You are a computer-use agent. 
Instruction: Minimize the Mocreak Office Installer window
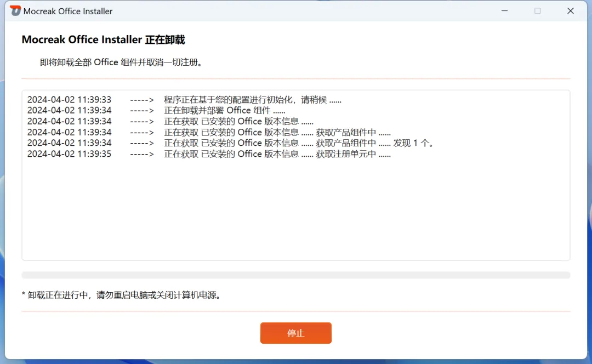(504, 11)
